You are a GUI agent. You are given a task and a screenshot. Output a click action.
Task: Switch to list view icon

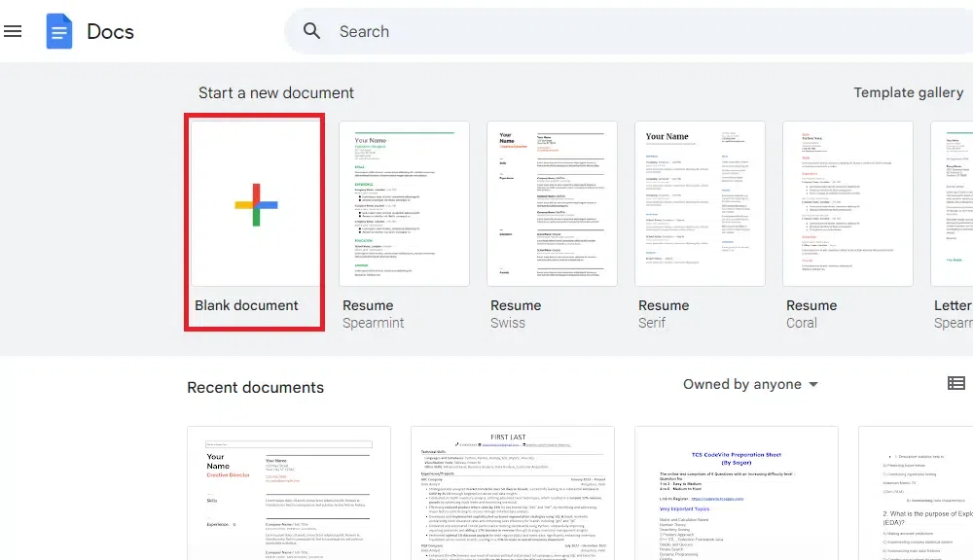pyautogui.click(x=956, y=383)
